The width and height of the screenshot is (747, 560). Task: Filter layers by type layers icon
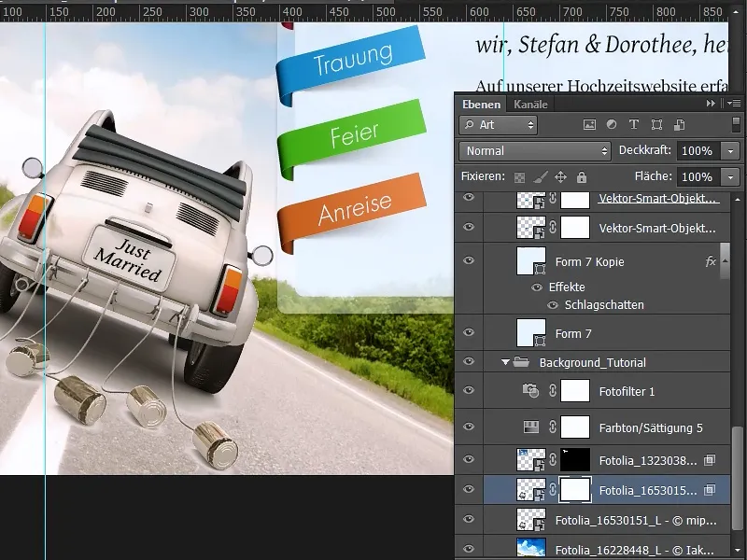click(634, 125)
